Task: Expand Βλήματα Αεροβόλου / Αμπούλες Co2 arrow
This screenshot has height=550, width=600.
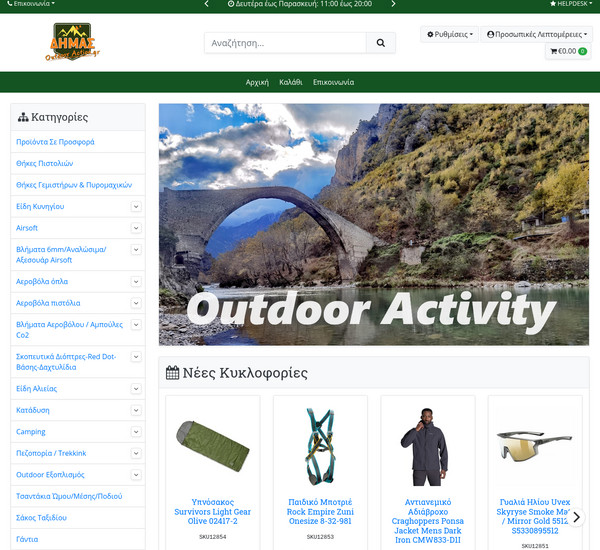Action: pos(136,325)
